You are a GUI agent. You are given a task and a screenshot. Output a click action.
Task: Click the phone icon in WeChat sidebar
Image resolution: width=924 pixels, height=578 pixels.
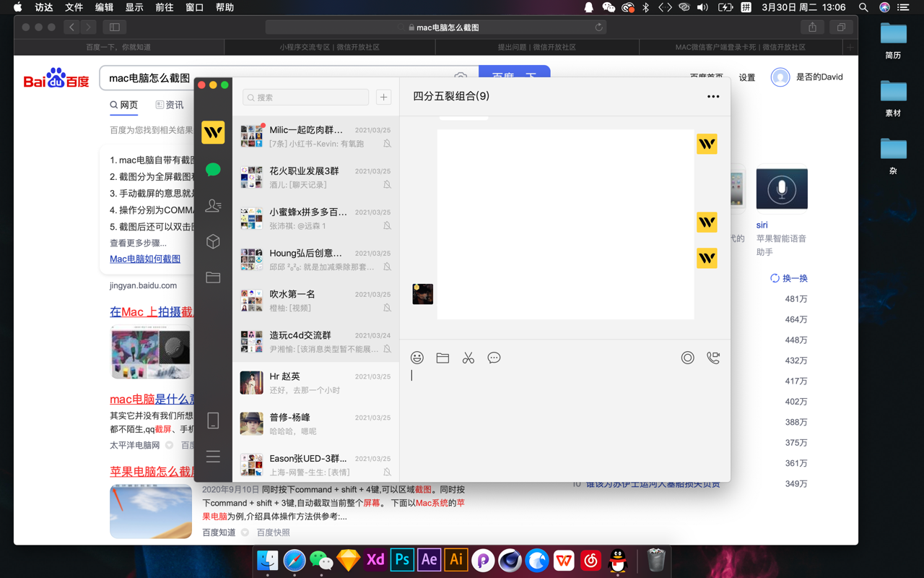coord(213,420)
